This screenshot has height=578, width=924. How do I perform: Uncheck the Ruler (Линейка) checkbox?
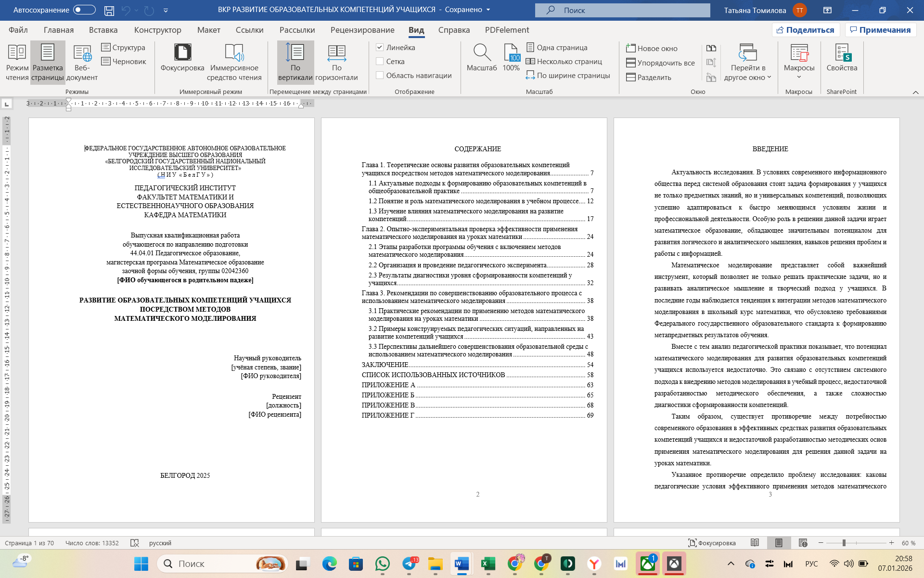click(x=380, y=47)
